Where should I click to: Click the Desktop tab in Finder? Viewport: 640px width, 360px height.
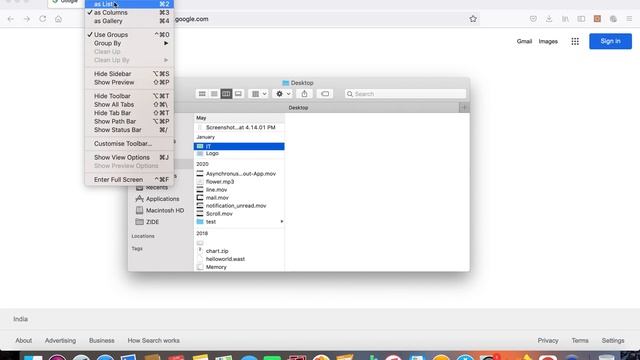298,108
